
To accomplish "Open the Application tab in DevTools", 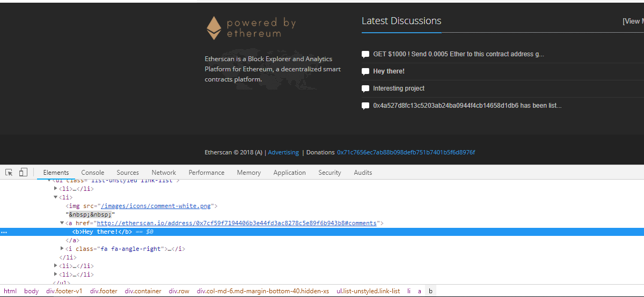I will (x=289, y=173).
